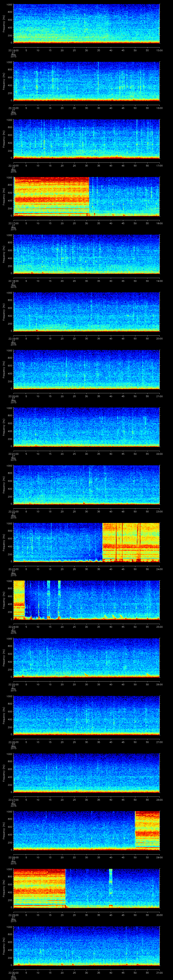Select the spectrogram panel starting at 22:24:00
173x980 pixels.
[x=87, y=600]
